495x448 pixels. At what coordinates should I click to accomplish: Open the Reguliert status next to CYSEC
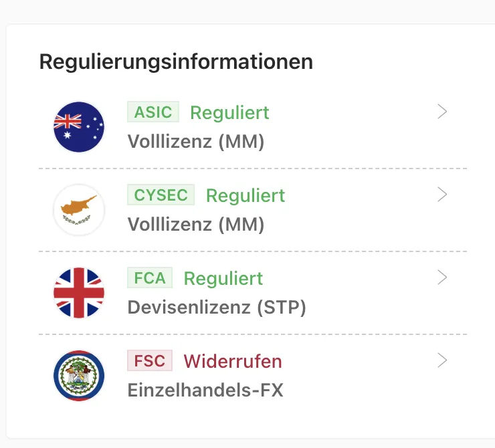click(x=245, y=196)
